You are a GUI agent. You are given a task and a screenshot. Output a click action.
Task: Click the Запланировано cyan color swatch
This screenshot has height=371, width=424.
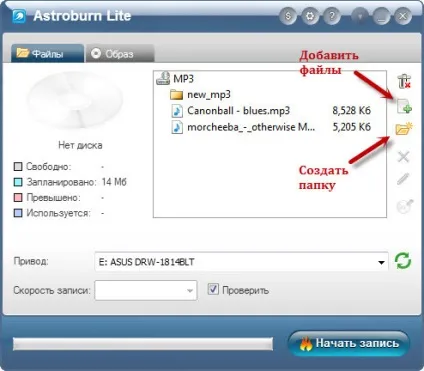(x=18, y=182)
